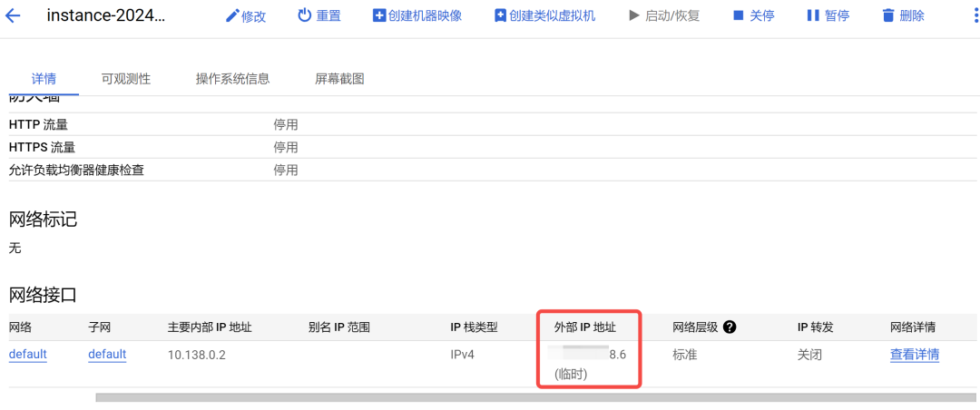Image resolution: width=980 pixels, height=410 pixels.
Task: Click the pause icon 暂停
Action: [x=813, y=15]
